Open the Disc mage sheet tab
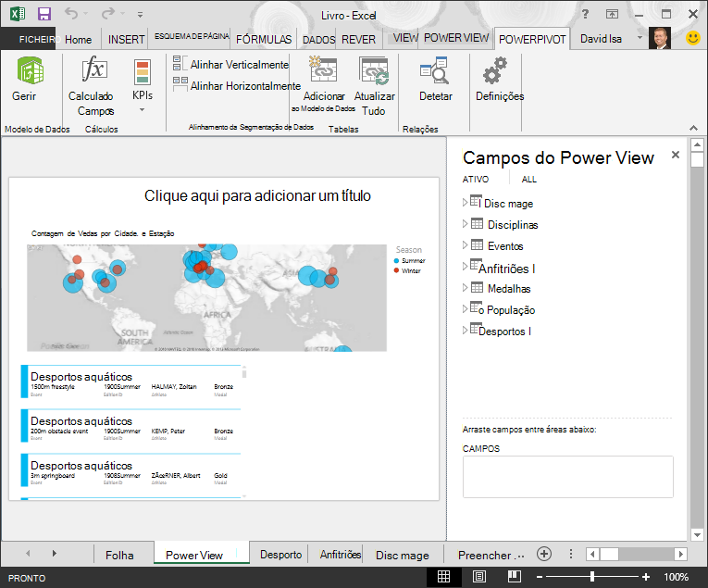The width and height of the screenshot is (708, 588). tap(403, 555)
